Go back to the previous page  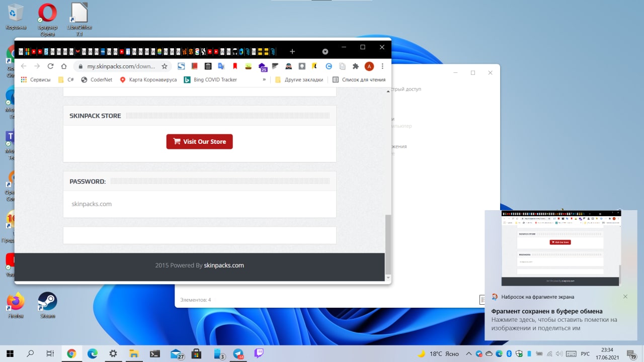pos(23,66)
